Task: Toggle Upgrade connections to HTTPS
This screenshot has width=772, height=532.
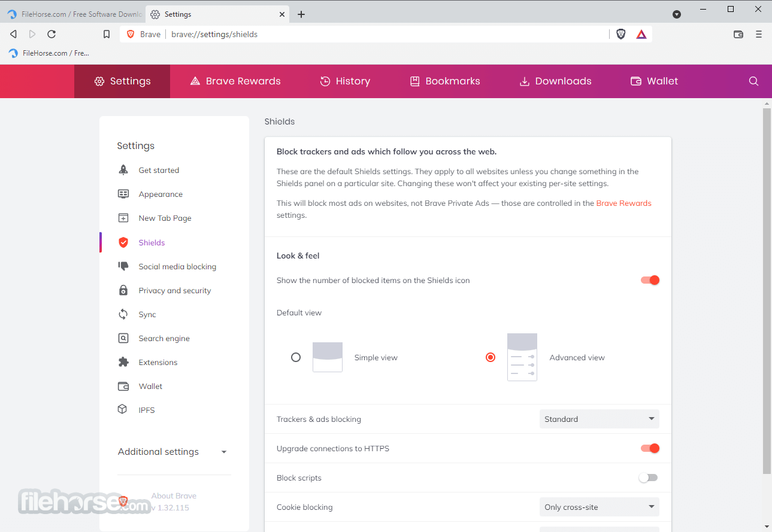Action: [650, 448]
